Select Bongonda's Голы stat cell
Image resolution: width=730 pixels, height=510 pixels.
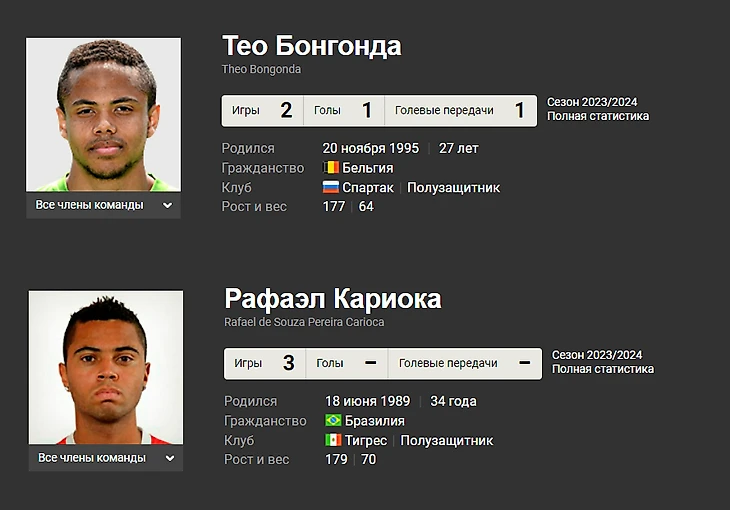[344, 110]
